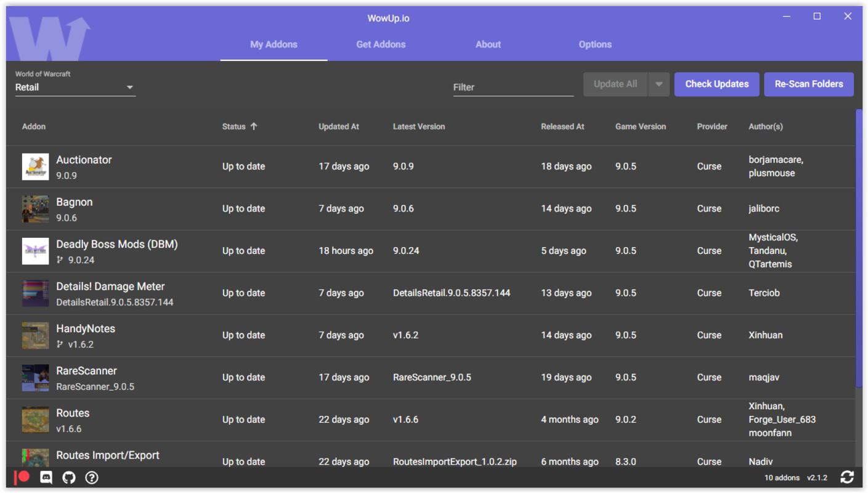Sort by the Addon column header
868x493 pixels.
click(x=34, y=126)
